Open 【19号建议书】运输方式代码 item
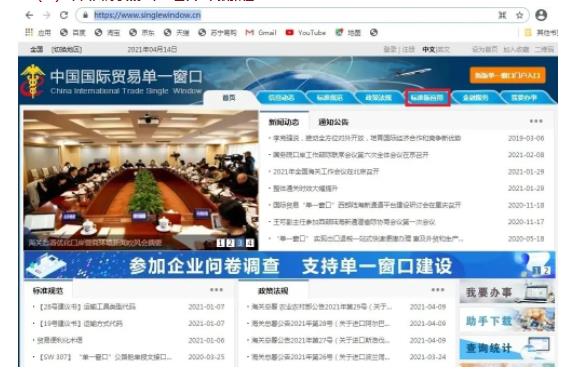 81,324
